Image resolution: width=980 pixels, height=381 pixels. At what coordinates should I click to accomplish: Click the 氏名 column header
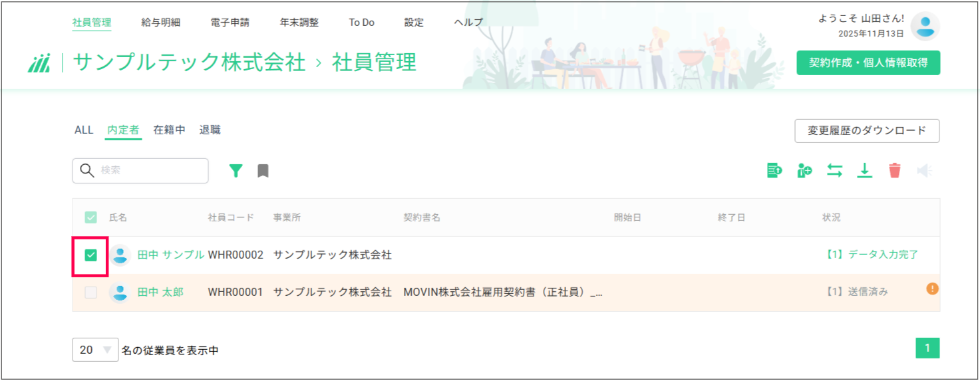(x=118, y=217)
